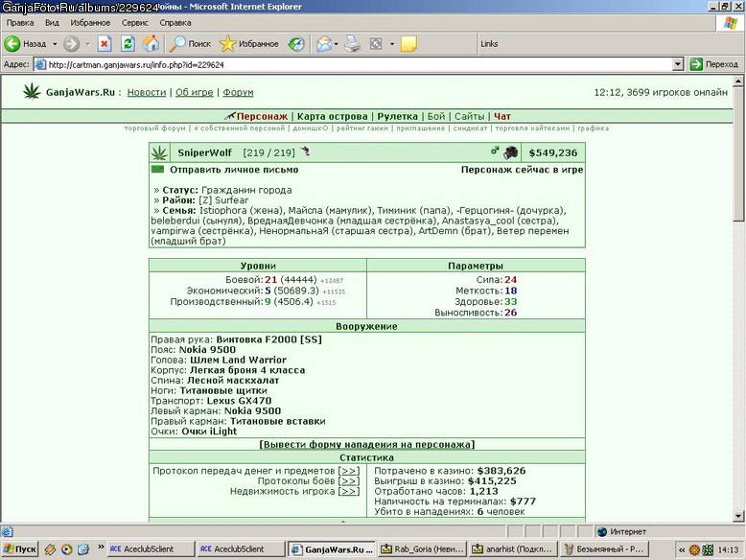This screenshot has height=560, width=746.
Task: Open the Избранное menu
Action: 90,23
